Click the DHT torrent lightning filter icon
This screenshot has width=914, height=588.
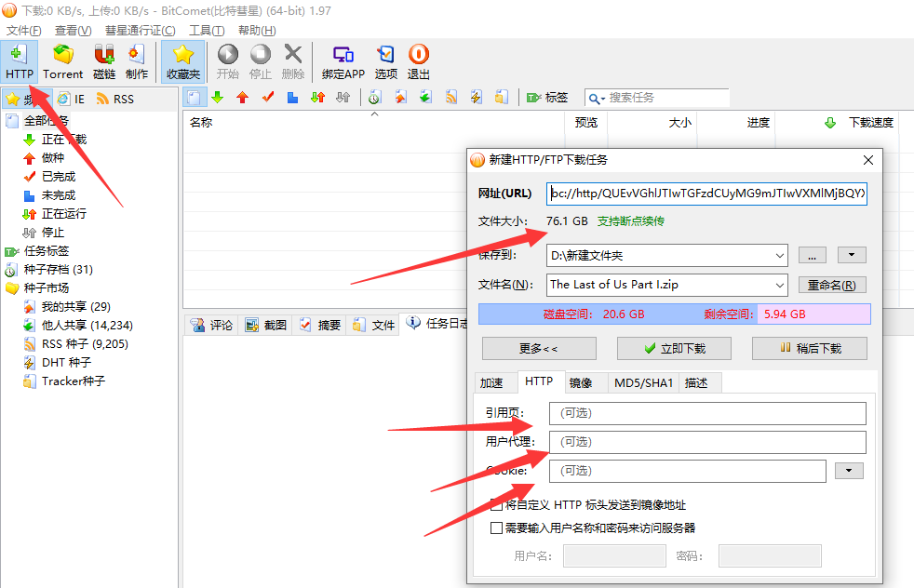pyautogui.click(x=477, y=98)
